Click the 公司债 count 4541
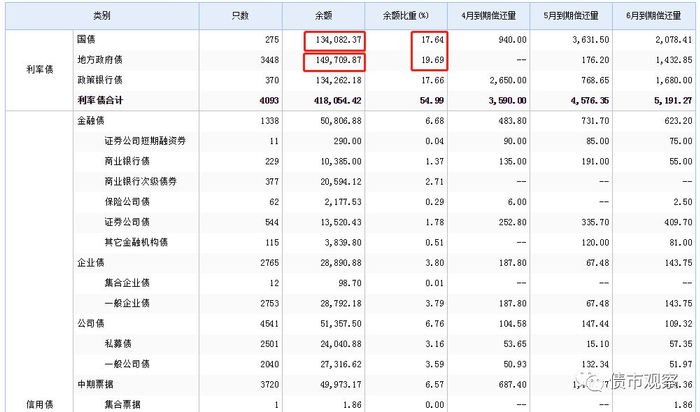Image resolution: width=700 pixels, height=412 pixels. pos(270,324)
